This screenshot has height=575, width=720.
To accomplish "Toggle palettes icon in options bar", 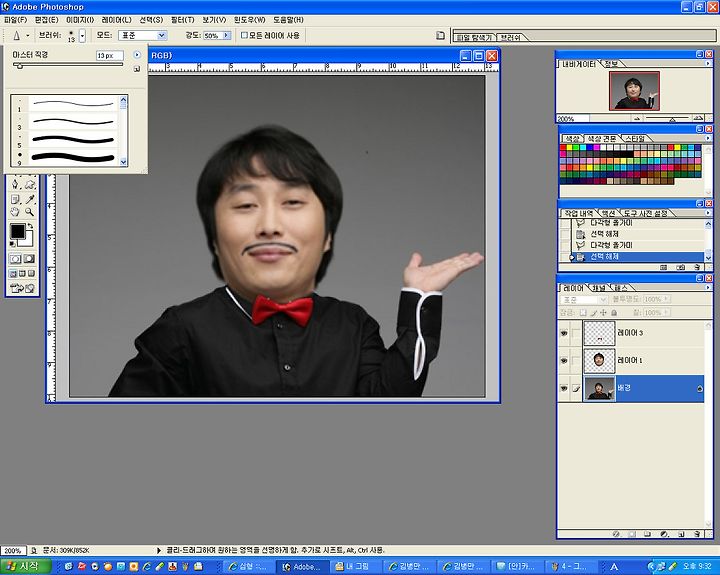I will [440, 35].
